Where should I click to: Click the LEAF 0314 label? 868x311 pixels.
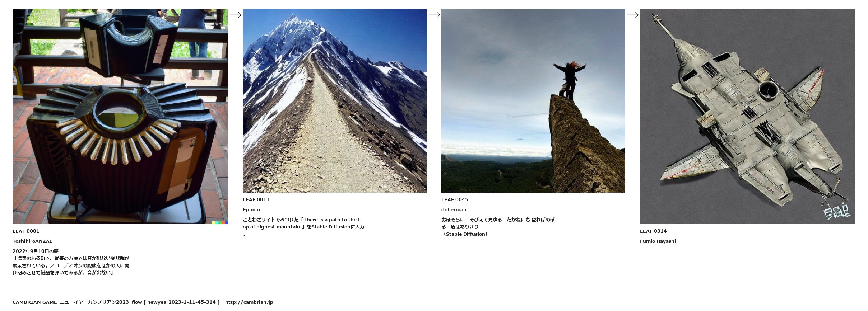tap(653, 231)
